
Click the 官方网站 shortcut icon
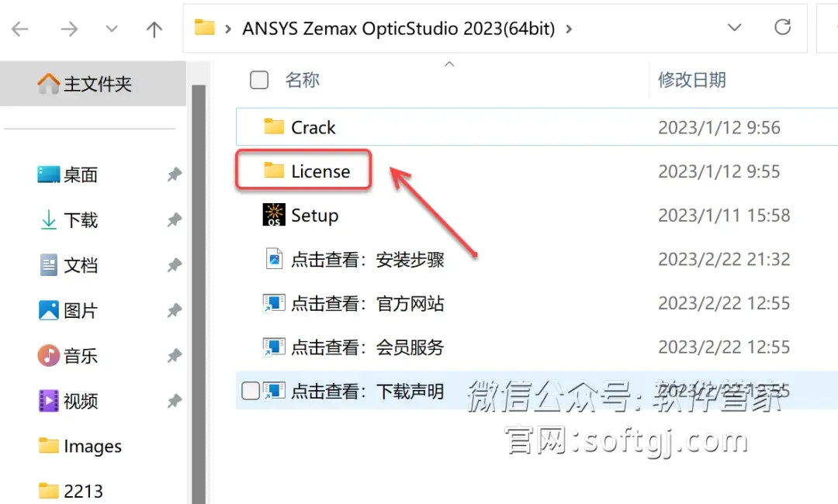tap(274, 303)
